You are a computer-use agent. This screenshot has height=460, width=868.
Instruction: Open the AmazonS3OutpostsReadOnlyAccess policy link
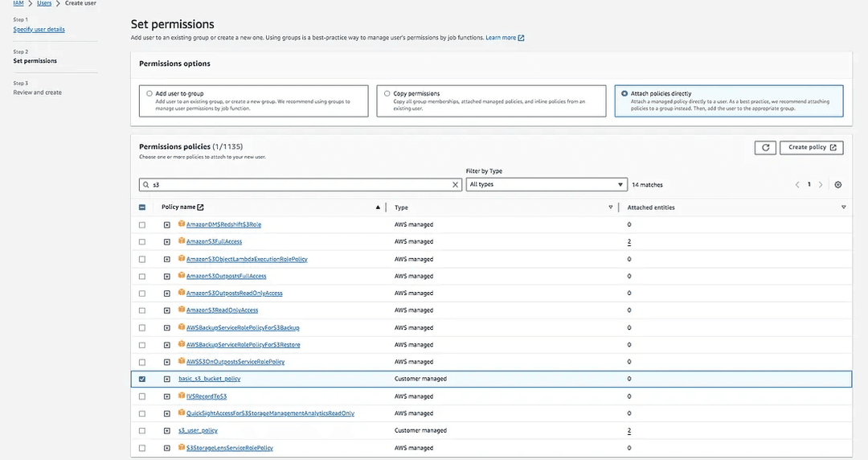tap(234, 294)
